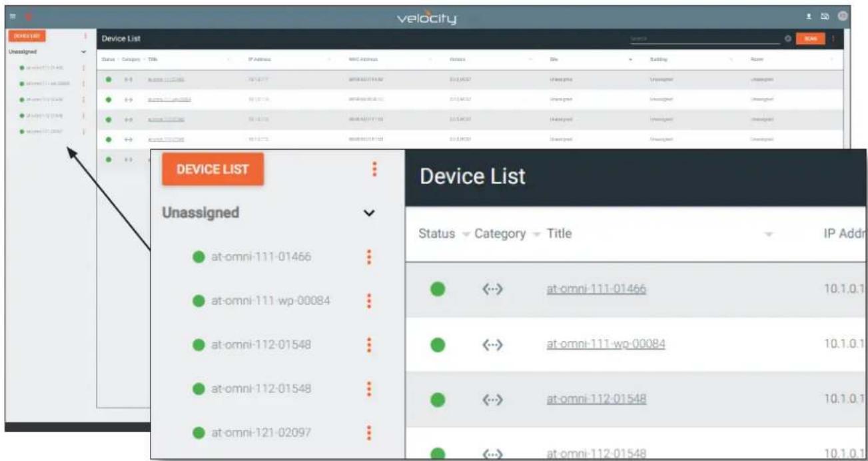The image size is (868, 461).
Task: Click green status dot in at-omni-111-01466 inset table row
Action: pos(438,289)
